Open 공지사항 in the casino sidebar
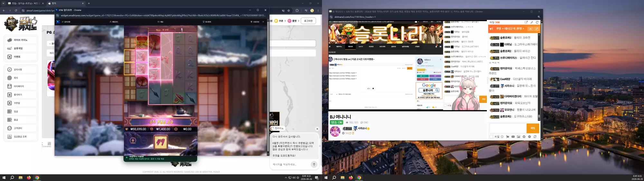The height and width of the screenshot is (181, 644). [x=21, y=70]
